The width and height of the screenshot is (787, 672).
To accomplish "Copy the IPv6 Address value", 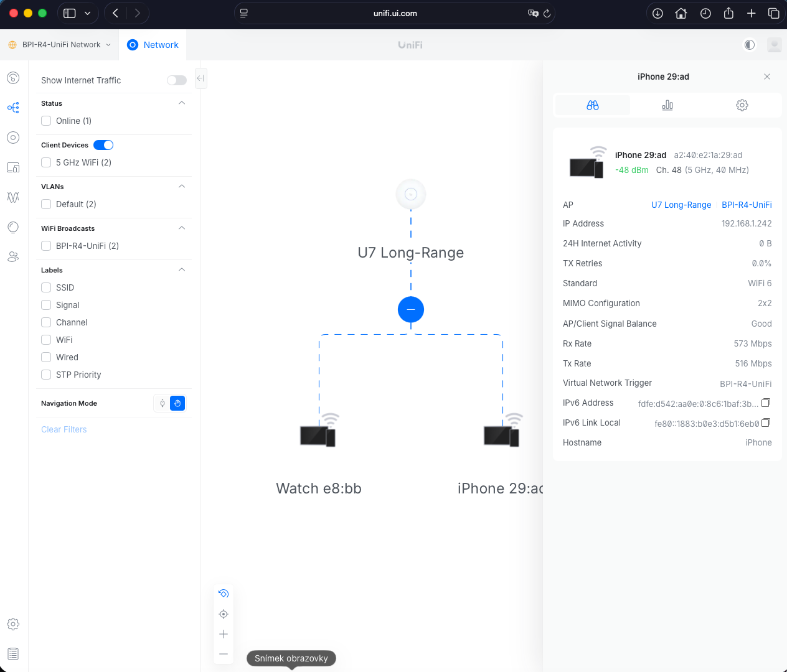I will pos(766,403).
